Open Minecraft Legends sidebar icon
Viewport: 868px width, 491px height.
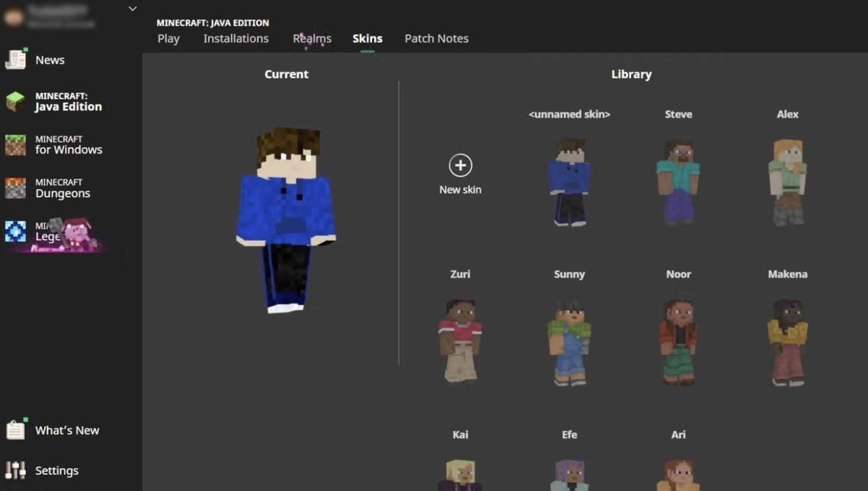pyautogui.click(x=16, y=231)
